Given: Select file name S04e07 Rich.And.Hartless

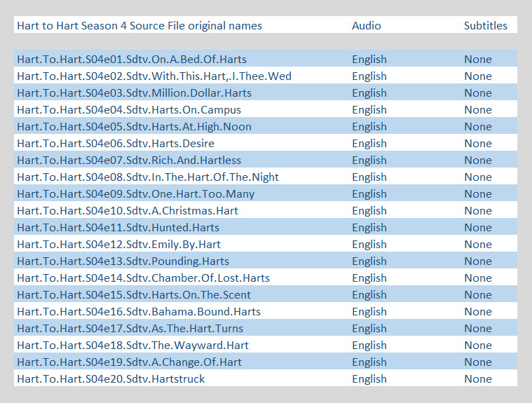Looking at the screenshot, I should pos(129,160).
